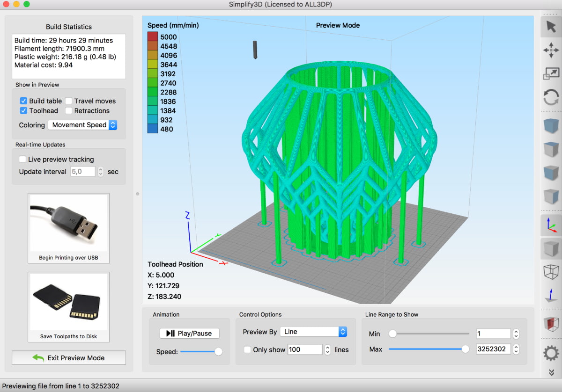Click the 'Plastic weight: 216.18 g' line

pos(65,57)
